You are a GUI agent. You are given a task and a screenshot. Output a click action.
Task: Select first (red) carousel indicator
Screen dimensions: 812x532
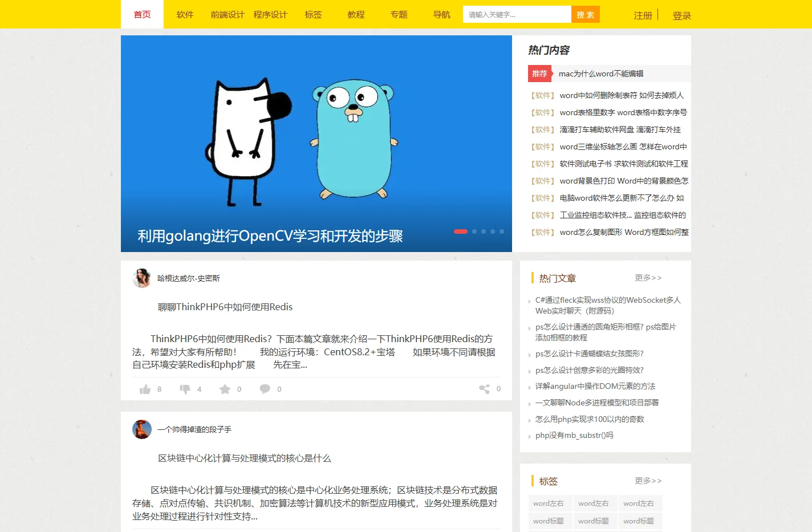[461, 232]
